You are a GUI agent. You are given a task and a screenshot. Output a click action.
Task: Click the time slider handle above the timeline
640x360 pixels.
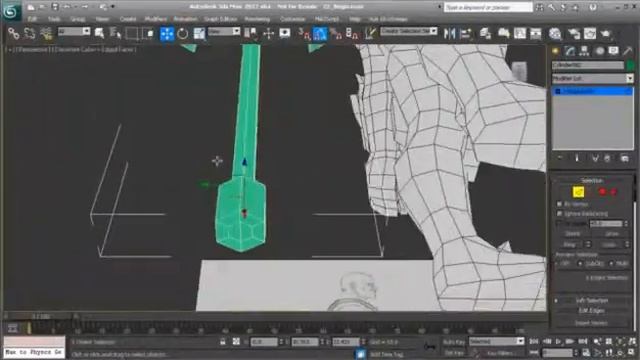(41, 316)
